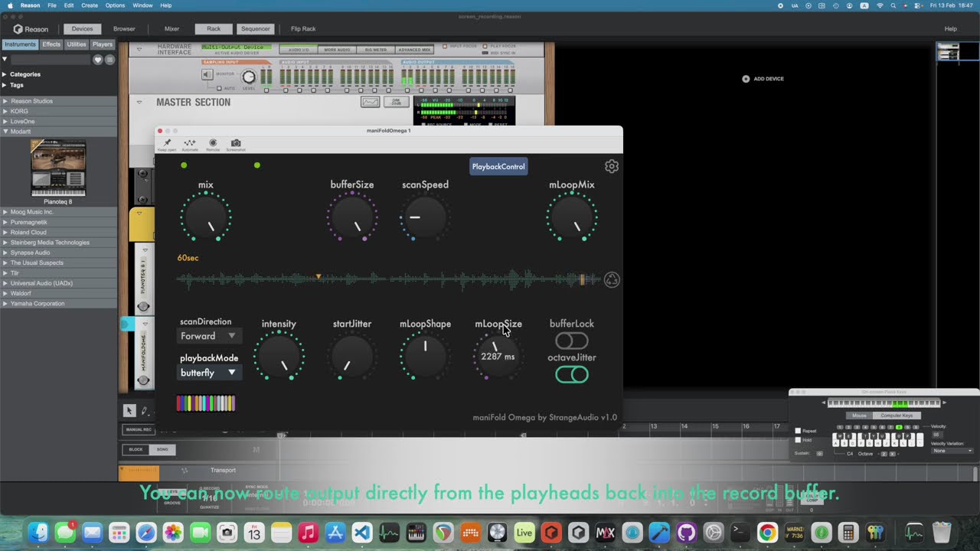
Task: Click Add Device plus icon
Action: (746, 79)
